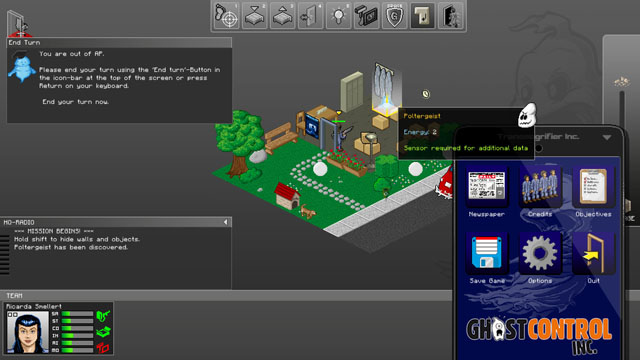The width and height of the screenshot is (640, 360).
Task: Open the Options gear
Action: point(540,253)
